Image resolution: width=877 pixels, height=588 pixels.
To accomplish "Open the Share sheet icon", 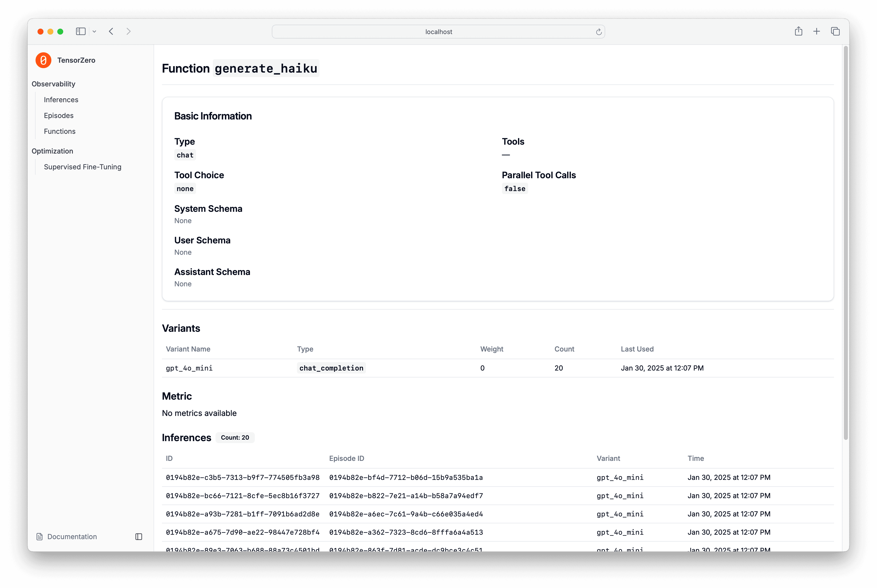I will 798,32.
